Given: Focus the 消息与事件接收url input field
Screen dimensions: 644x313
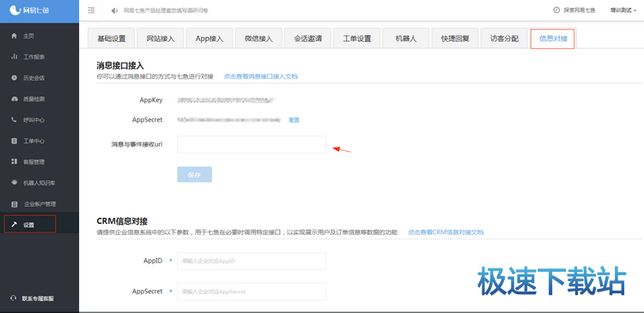Looking at the screenshot, I should 252,145.
